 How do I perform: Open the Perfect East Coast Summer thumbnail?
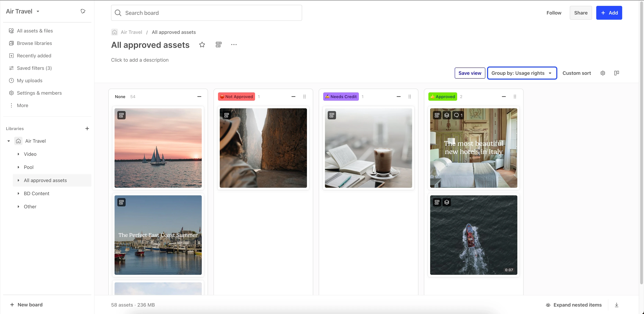click(158, 235)
